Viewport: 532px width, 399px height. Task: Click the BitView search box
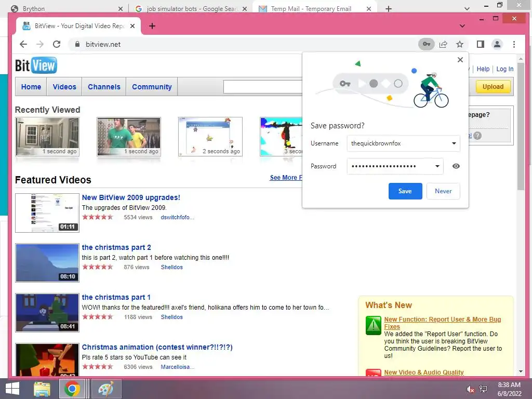click(x=263, y=87)
